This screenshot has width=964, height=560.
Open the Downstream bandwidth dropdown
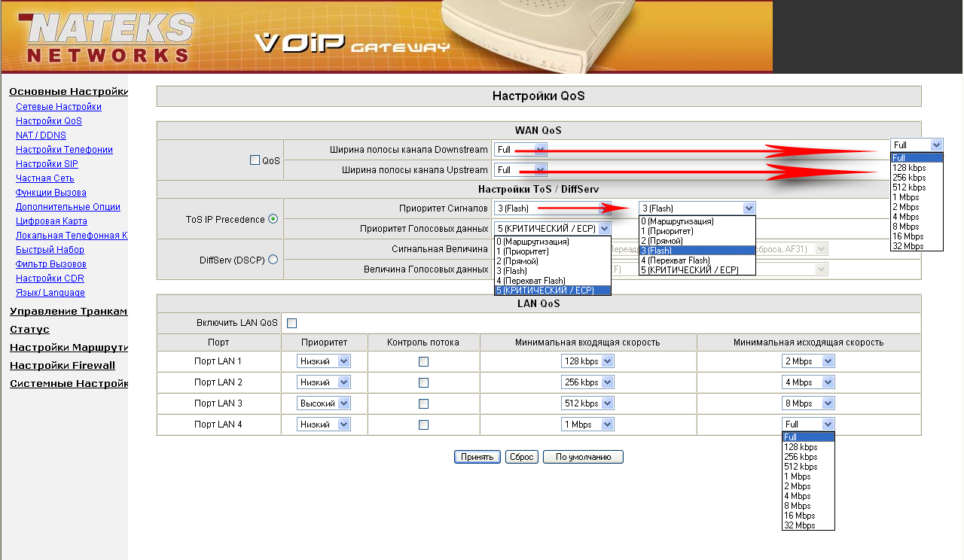[520, 150]
